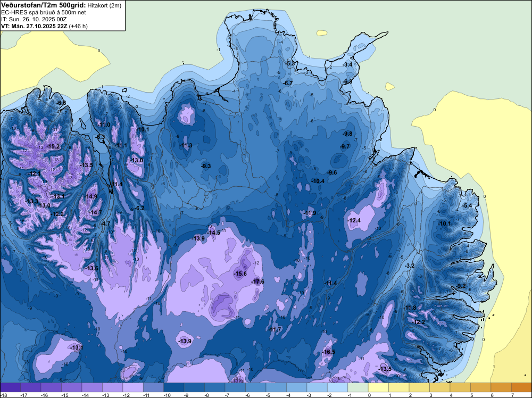The height and width of the screenshot is (398, 532).
Task: Click the -12.4 temperature value
Action: [354, 220]
